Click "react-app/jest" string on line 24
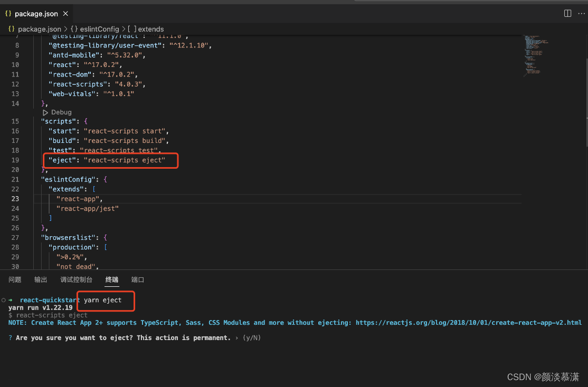The height and width of the screenshot is (387, 588). pyautogui.click(x=88, y=208)
